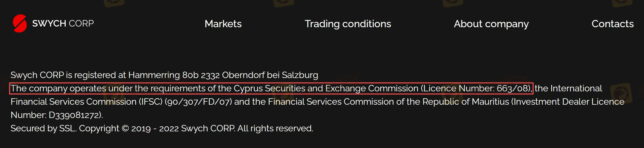Image resolution: width=644 pixels, height=148 pixels.
Task: Open the Markets menu item
Action: tap(223, 24)
